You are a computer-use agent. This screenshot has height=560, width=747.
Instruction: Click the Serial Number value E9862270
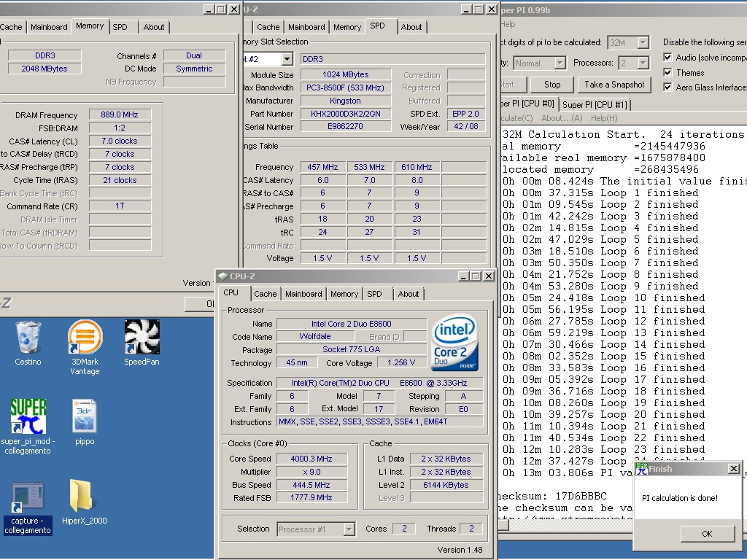(x=345, y=126)
